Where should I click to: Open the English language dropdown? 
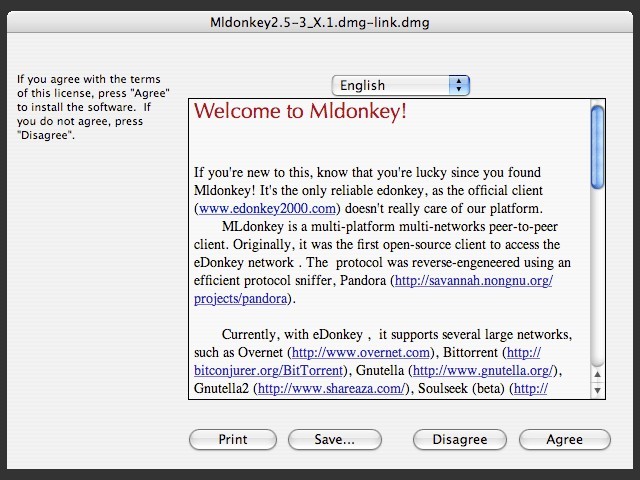click(401, 85)
